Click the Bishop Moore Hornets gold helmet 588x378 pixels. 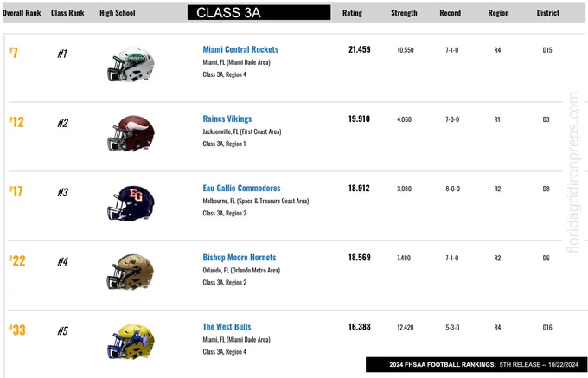[131, 272]
